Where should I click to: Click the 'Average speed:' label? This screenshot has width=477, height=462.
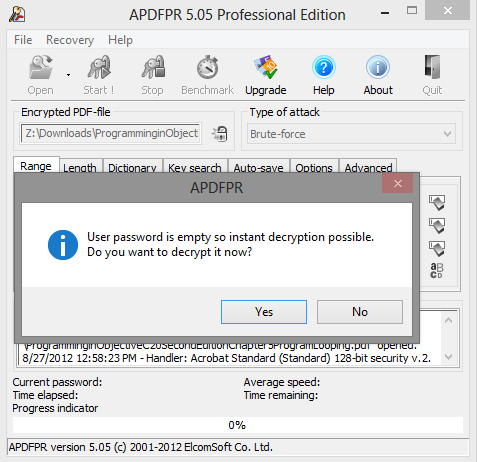pos(282,382)
